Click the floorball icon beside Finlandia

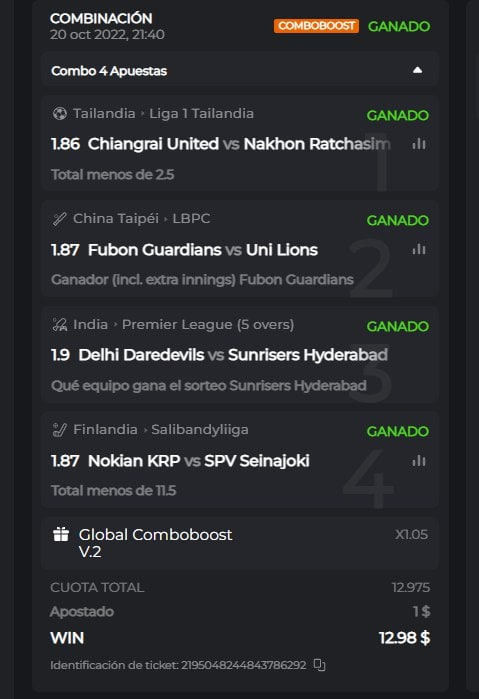pos(59,430)
